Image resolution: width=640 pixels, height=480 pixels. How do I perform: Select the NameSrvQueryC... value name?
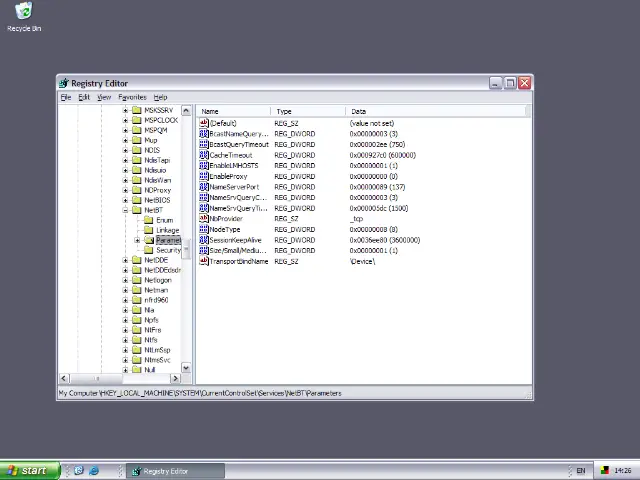point(238,198)
